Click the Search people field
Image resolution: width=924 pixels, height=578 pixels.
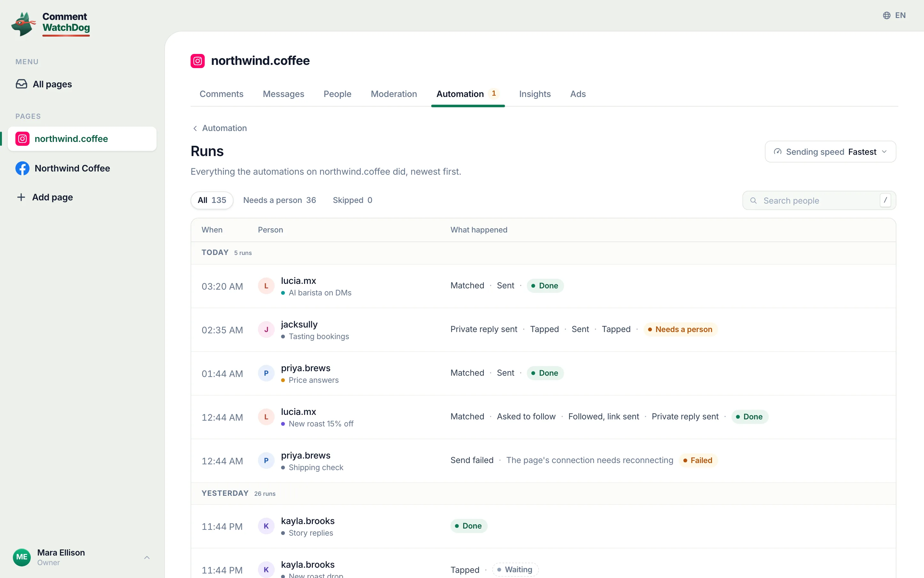[819, 201]
